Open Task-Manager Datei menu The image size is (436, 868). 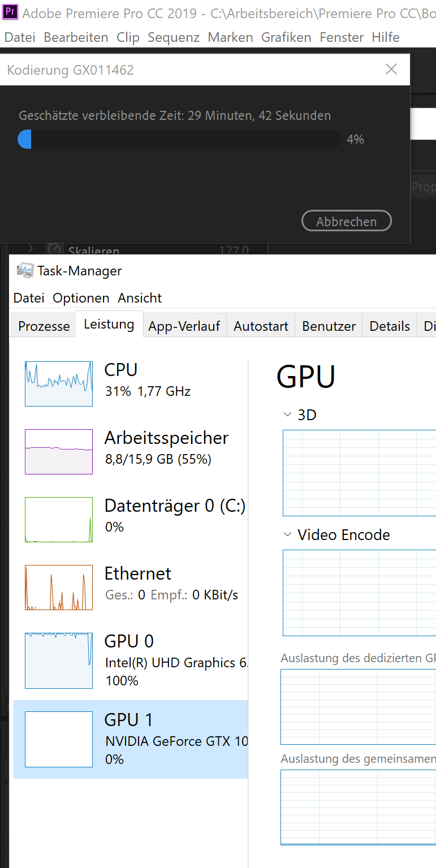click(x=29, y=298)
